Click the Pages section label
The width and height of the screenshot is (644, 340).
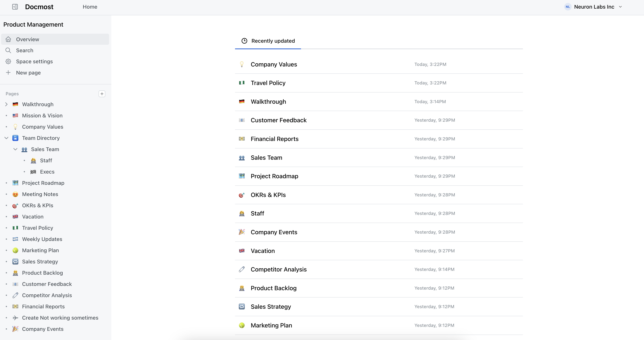coord(12,94)
